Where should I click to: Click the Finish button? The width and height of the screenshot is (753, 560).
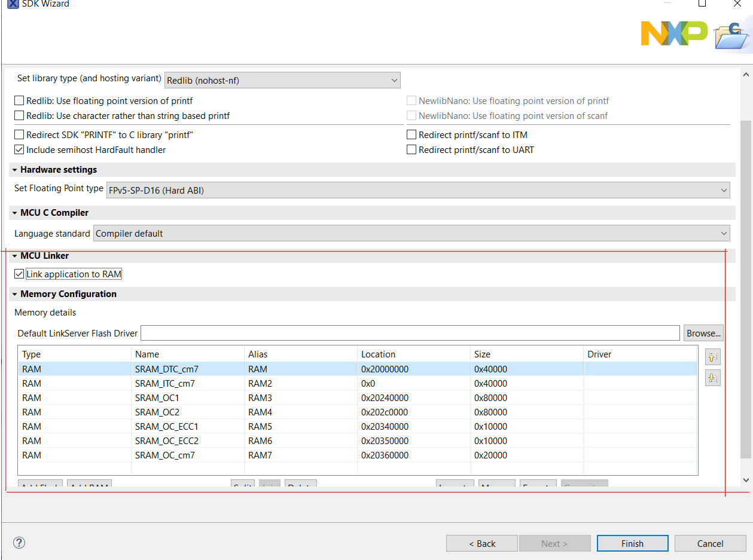tap(632, 543)
